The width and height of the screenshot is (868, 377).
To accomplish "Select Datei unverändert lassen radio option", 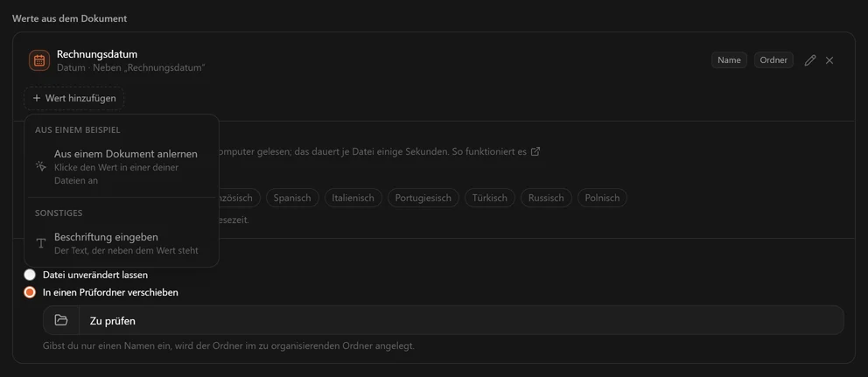I will (x=86, y=275).
